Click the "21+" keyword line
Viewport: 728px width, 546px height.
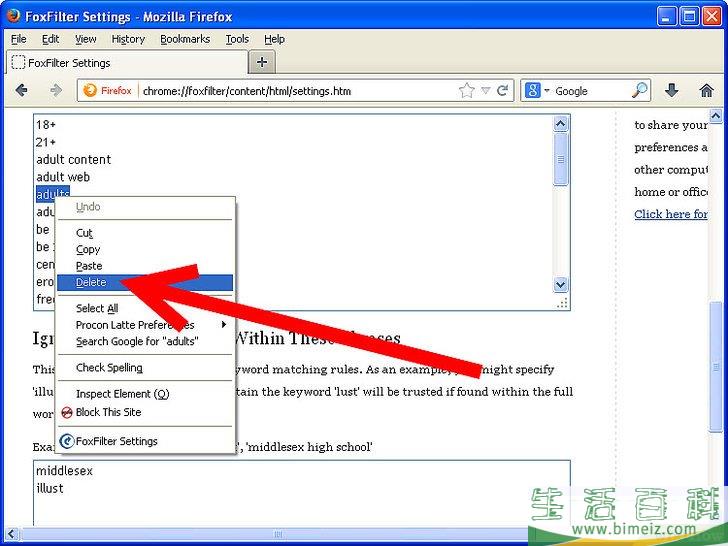click(x=46, y=142)
